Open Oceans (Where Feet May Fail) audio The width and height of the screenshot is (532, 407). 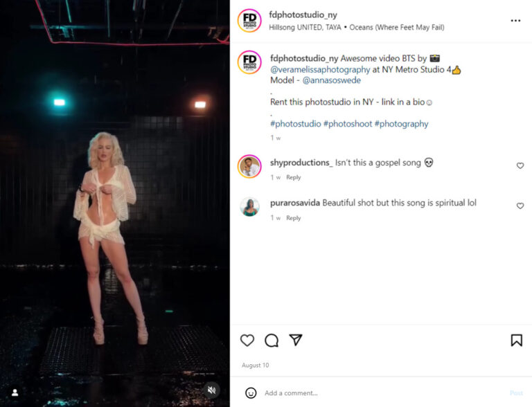coord(397,27)
